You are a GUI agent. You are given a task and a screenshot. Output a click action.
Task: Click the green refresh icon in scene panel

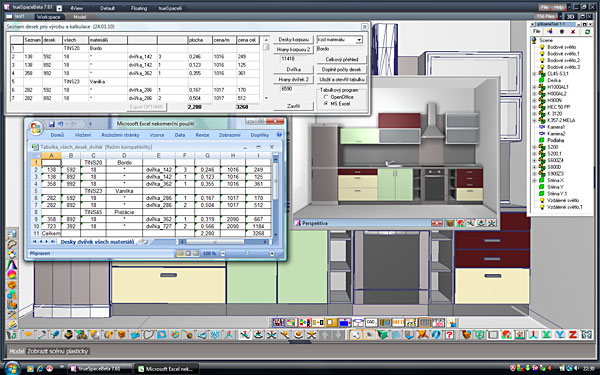(587, 32)
